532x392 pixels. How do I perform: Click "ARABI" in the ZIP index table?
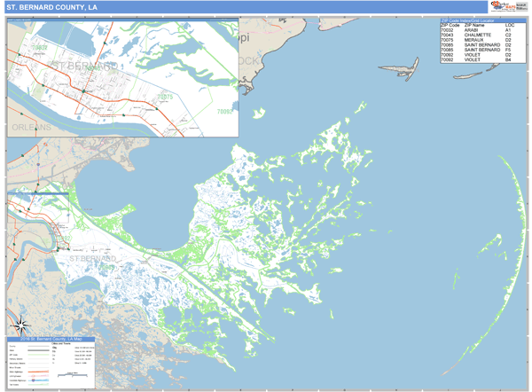[x=472, y=30]
